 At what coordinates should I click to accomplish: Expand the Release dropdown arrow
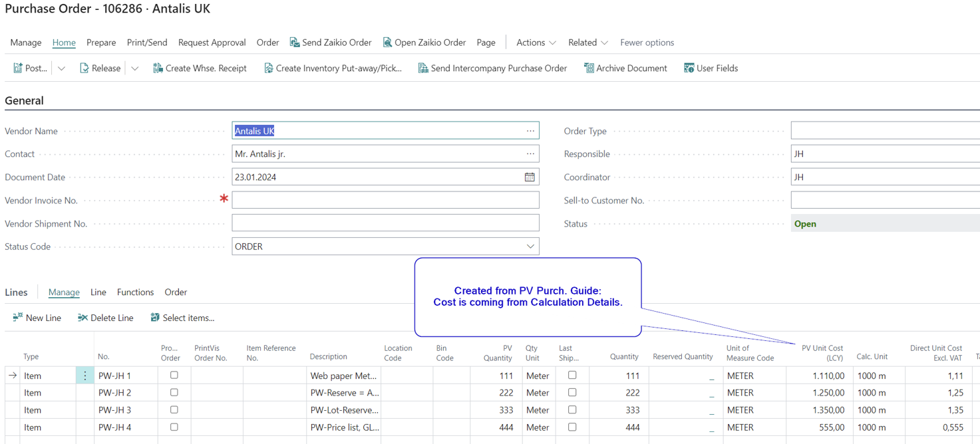(x=134, y=68)
